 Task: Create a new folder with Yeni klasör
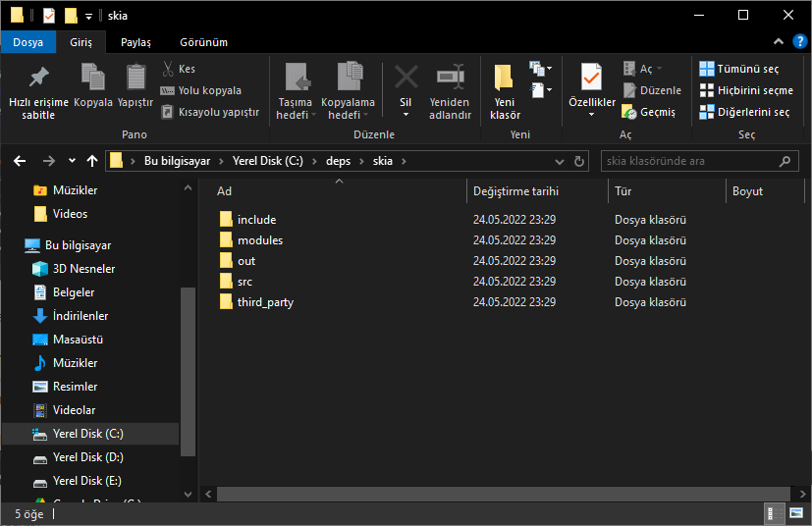click(505, 92)
